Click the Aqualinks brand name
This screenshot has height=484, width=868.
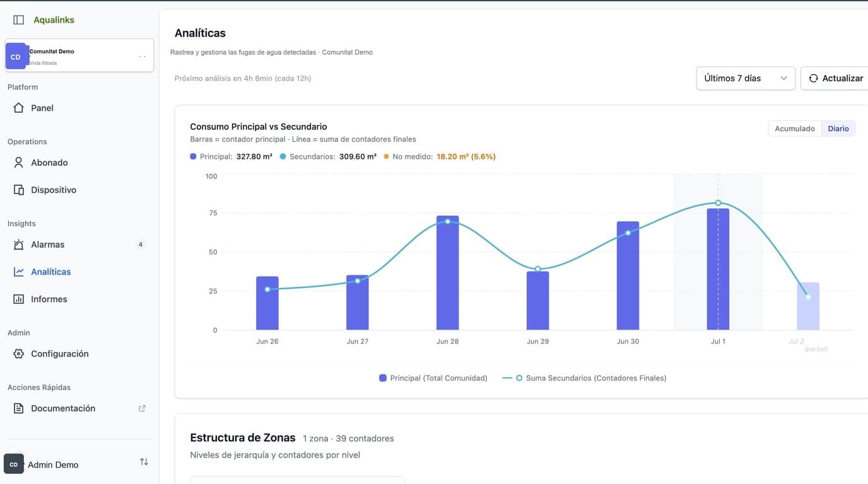(x=54, y=20)
